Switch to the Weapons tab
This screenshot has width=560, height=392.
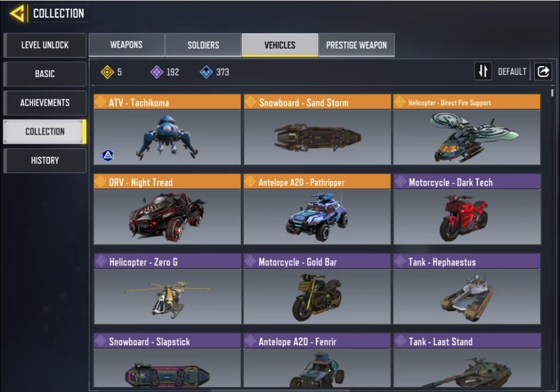[126, 45]
